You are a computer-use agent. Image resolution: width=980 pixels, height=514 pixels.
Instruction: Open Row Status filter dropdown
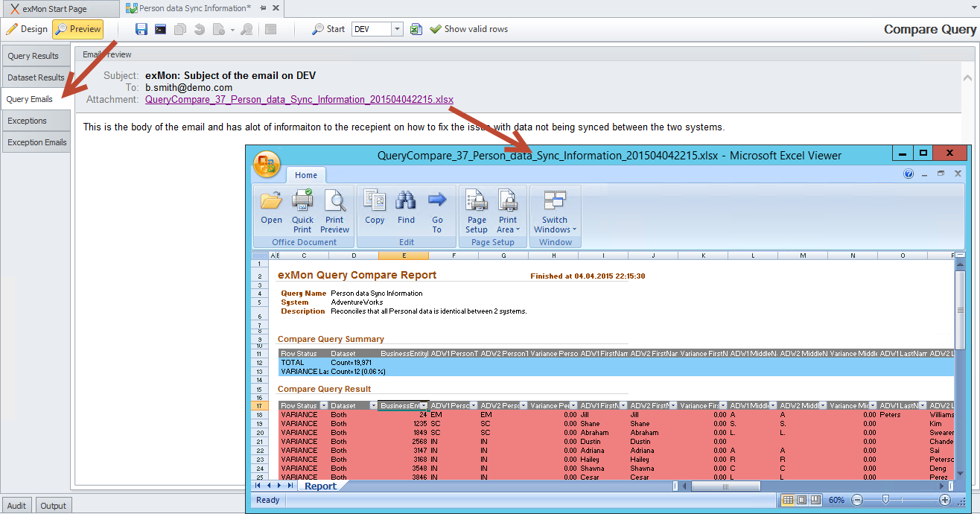pyautogui.click(x=323, y=406)
